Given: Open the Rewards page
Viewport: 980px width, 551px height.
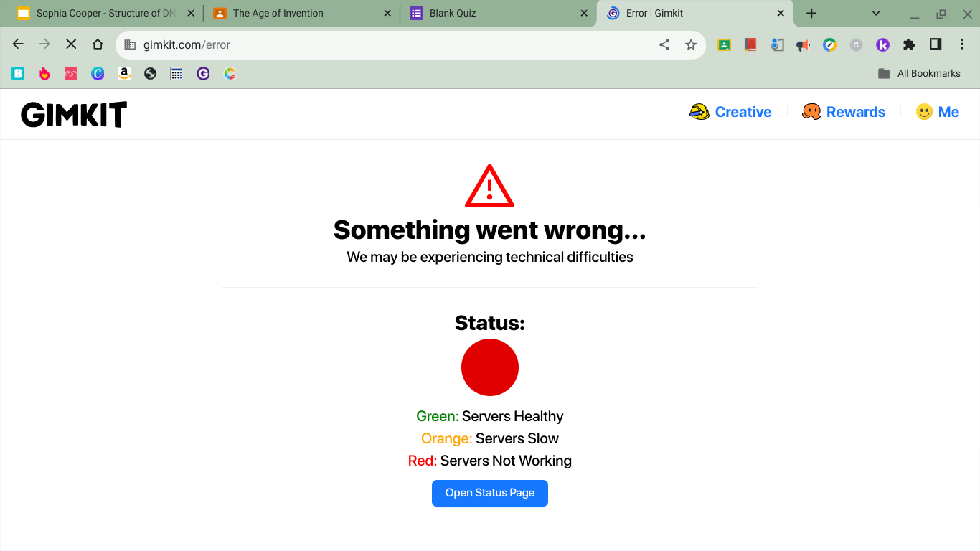Looking at the screenshot, I should click(x=844, y=112).
